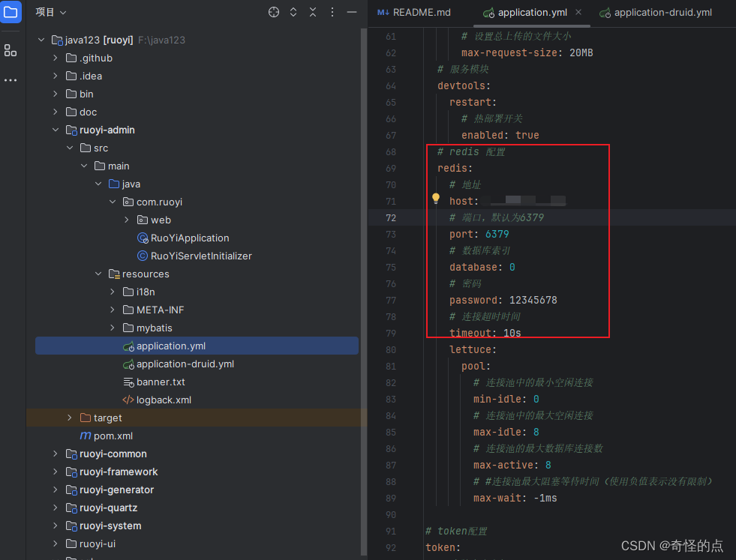This screenshot has width=736, height=560.
Task: Open the Structure tool window icon
Action: tap(11, 50)
